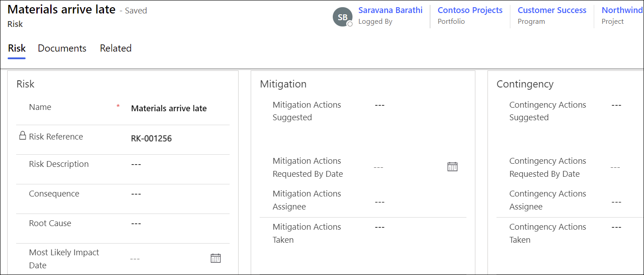Click the Name field value Materials arrive late
Image resolution: width=644 pixels, height=275 pixels.
(x=169, y=108)
